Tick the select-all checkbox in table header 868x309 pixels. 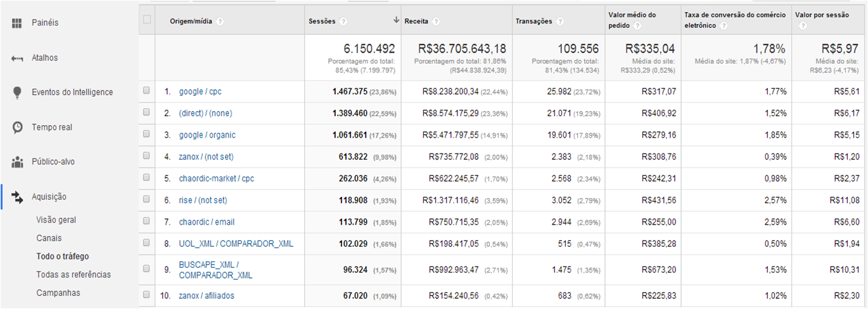[147, 20]
